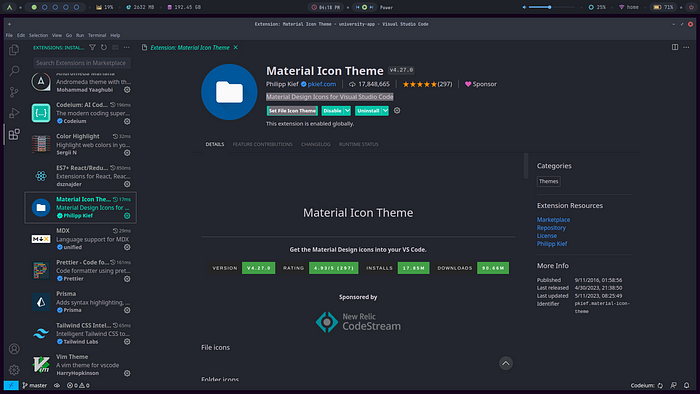Click the cloud sync icon in status bar
700x394 pixels.
coord(57,385)
